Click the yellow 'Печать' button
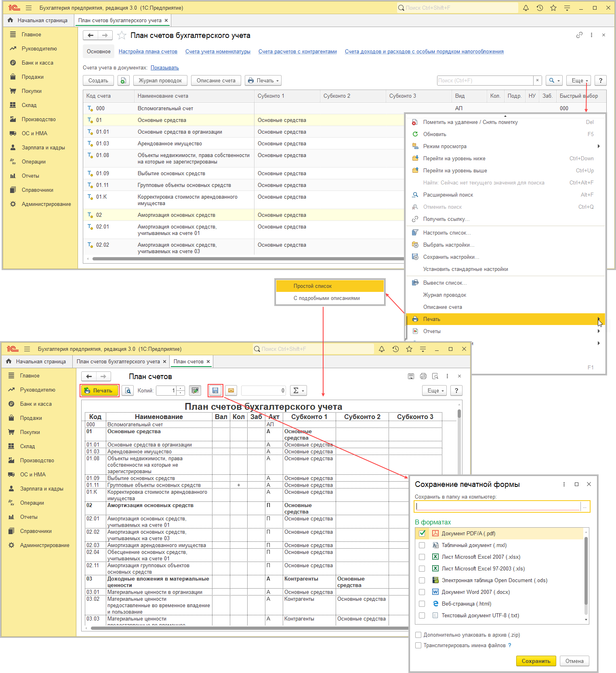 pos(99,390)
